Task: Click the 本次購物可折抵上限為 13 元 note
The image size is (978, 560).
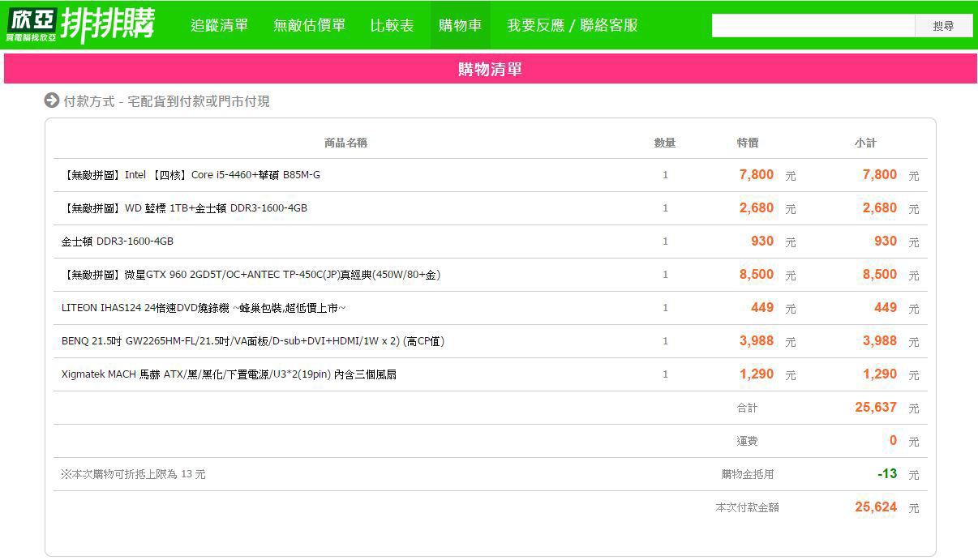Action: click(133, 474)
